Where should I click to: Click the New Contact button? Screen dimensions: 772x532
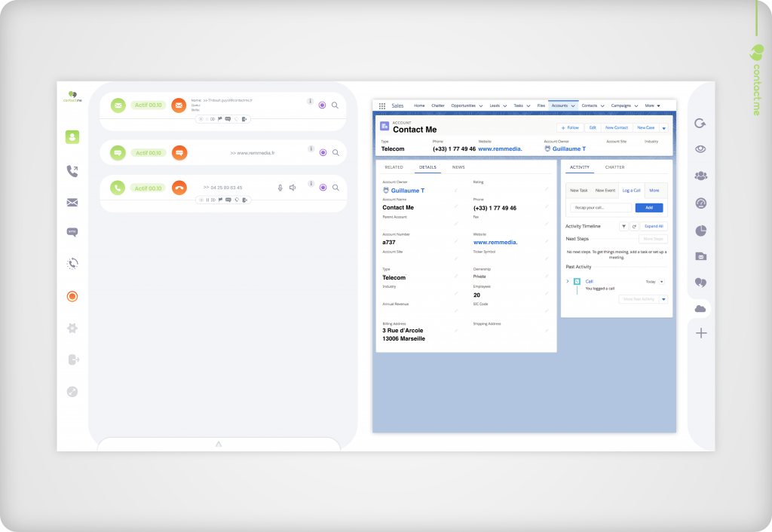pyautogui.click(x=617, y=127)
